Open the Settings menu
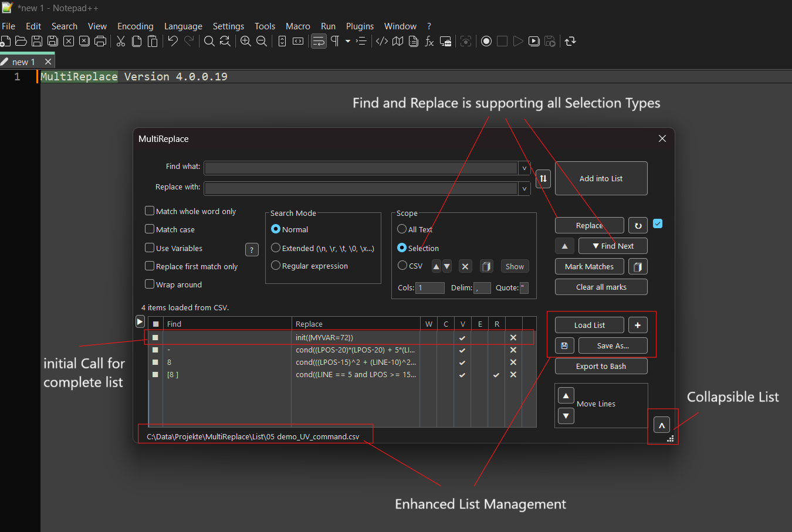792x532 pixels. click(228, 26)
